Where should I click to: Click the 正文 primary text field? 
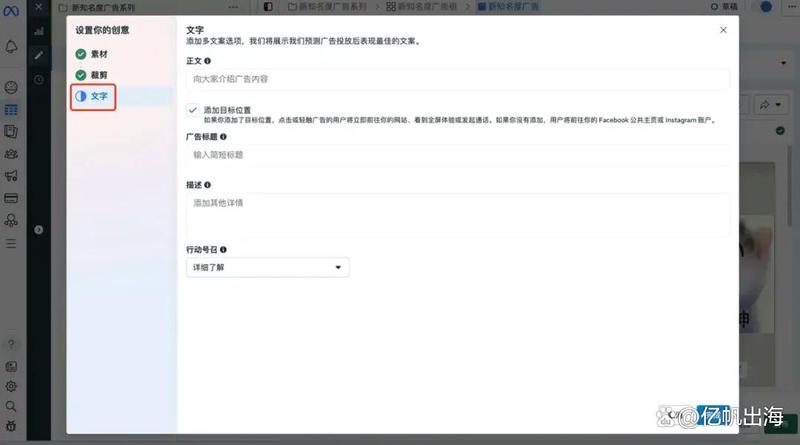pos(458,79)
